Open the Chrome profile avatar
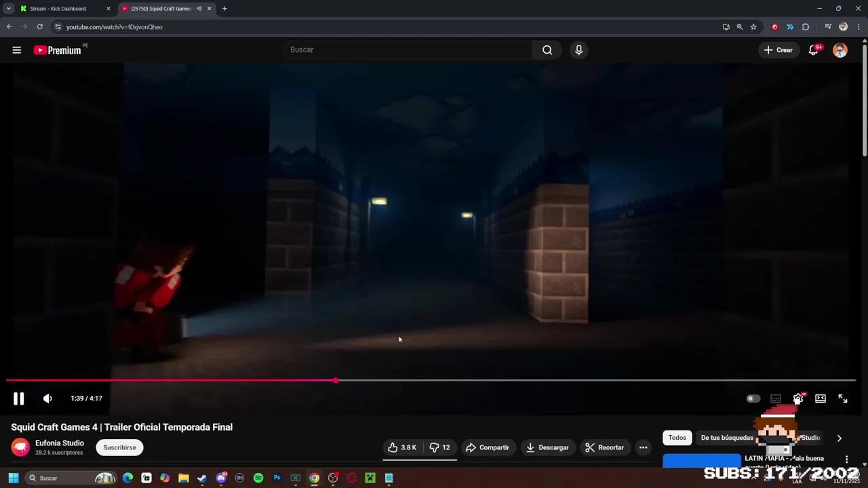The image size is (868, 488). pyautogui.click(x=843, y=27)
